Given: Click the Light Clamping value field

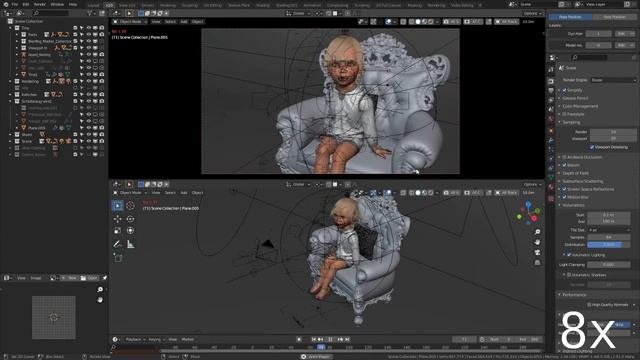Looking at the screenshot, I should tap(608, 264).
